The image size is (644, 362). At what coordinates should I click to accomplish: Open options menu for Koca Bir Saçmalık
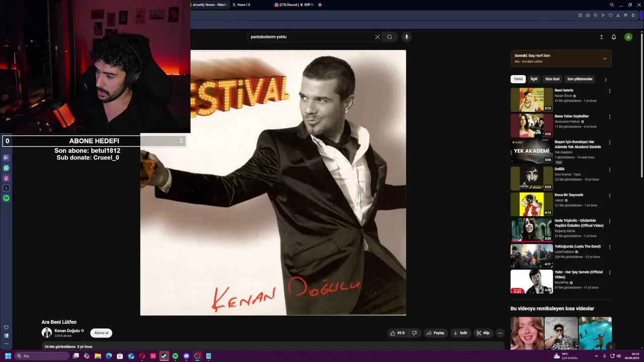609,196
